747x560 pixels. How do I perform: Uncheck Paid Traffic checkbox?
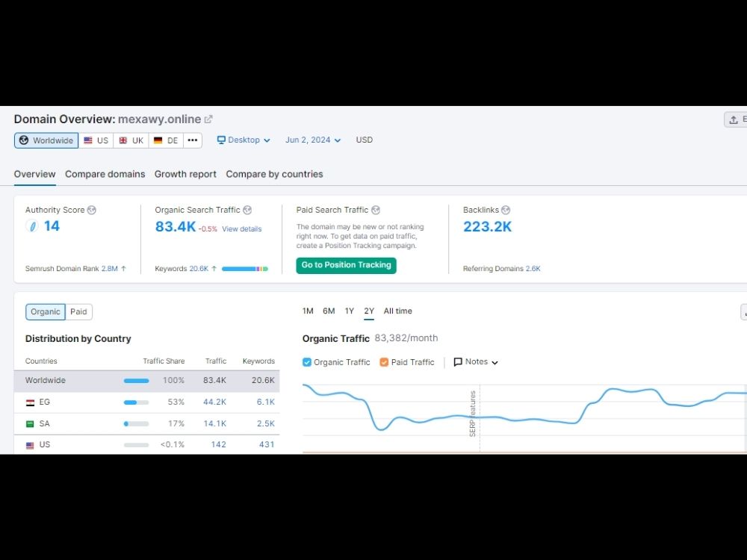coord(384,362)
